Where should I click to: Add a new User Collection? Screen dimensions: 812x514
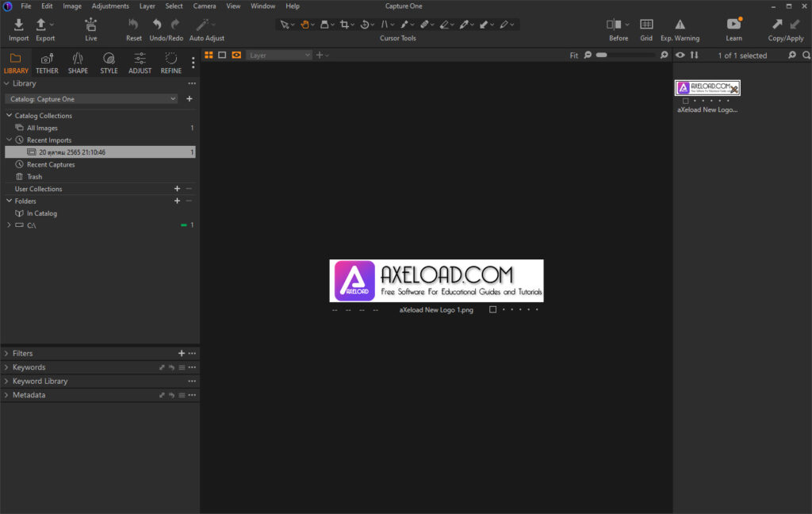pyautogui.click(x=177, y=189)
